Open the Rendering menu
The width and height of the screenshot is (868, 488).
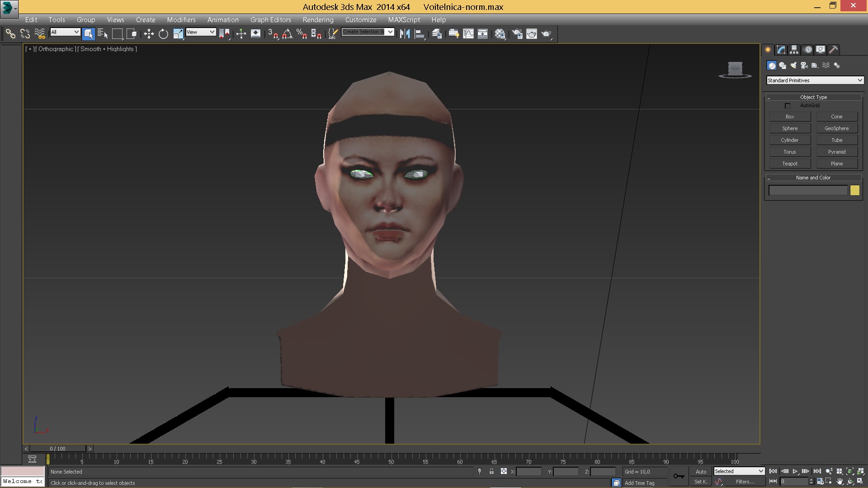[x=318, y=20]
